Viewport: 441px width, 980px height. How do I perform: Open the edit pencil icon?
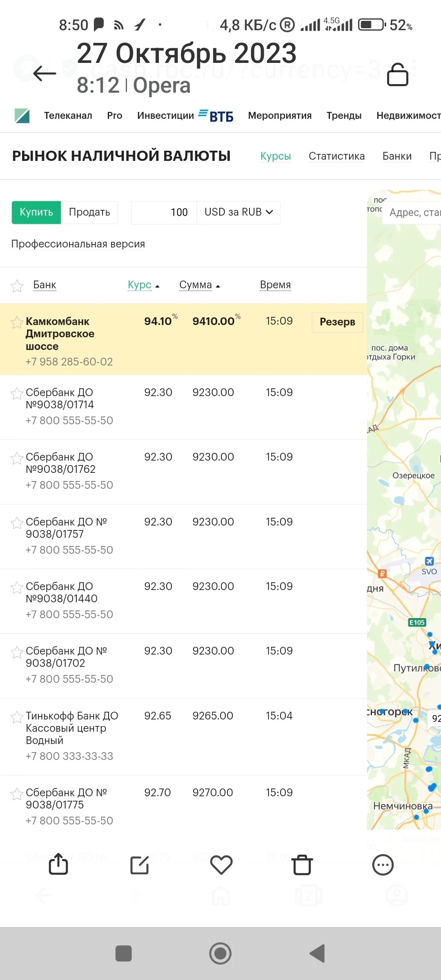[140, 865]
